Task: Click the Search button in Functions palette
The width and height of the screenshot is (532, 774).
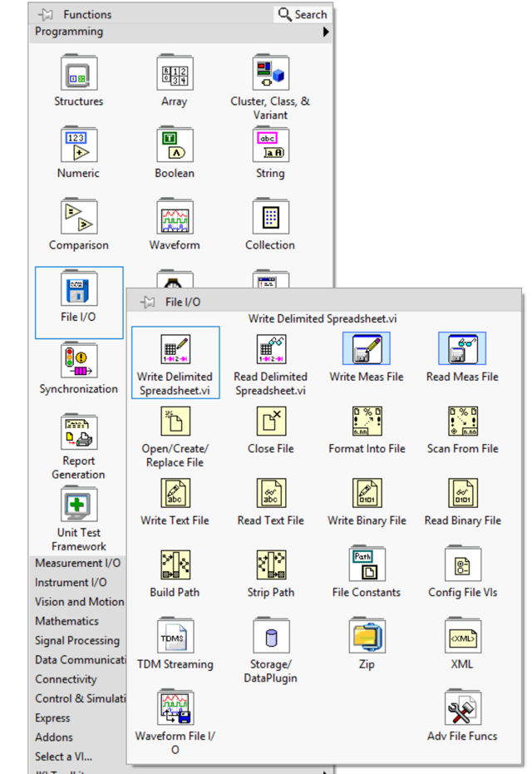Action: (x=303, y=14)
